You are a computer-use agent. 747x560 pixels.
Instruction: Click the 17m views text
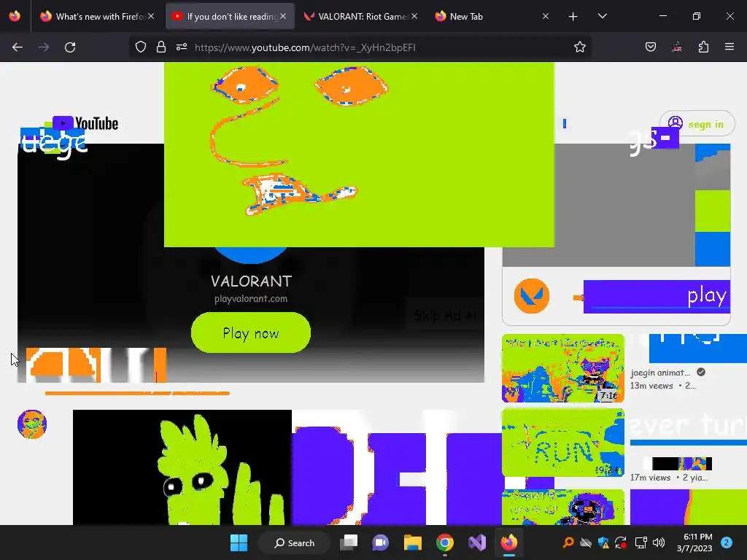point(650,477)
